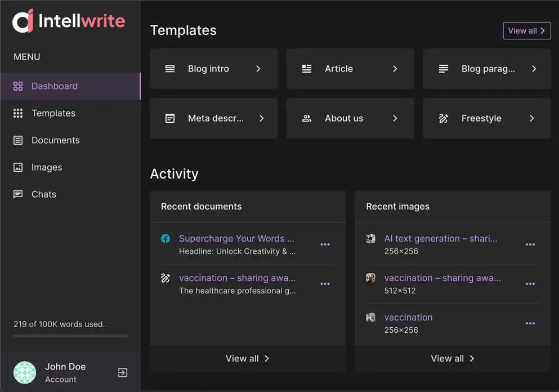Open options menu for Supercharge Your Words document

coord(325,244)
